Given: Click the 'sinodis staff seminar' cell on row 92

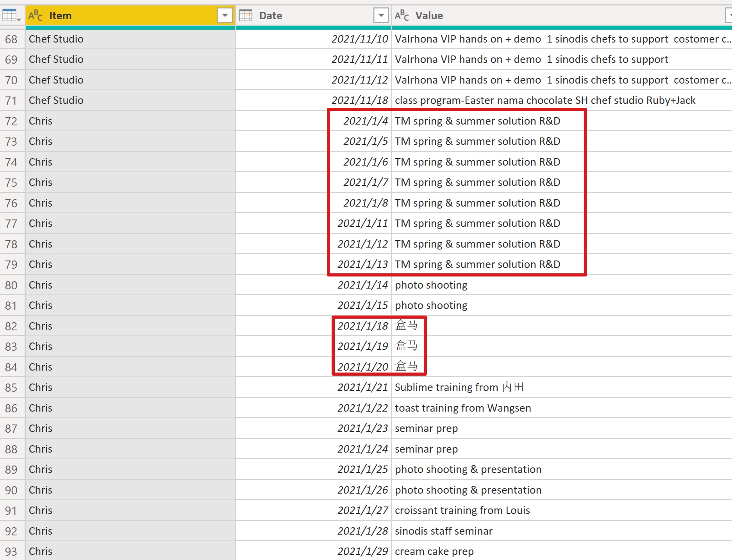Looking at the screenshot, I should (444, 531).
